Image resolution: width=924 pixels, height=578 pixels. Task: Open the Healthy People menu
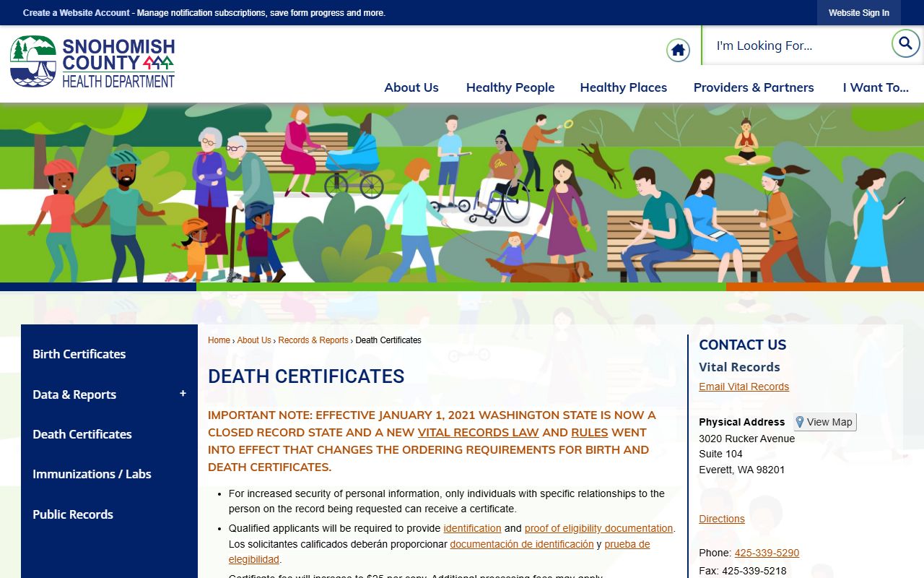click(510, 87)
